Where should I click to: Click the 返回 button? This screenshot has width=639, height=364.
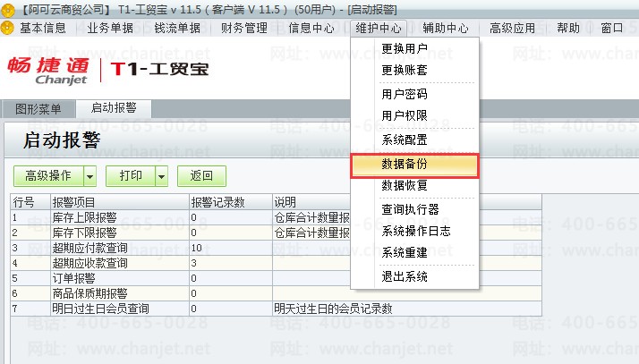click(x=201, y=176)
